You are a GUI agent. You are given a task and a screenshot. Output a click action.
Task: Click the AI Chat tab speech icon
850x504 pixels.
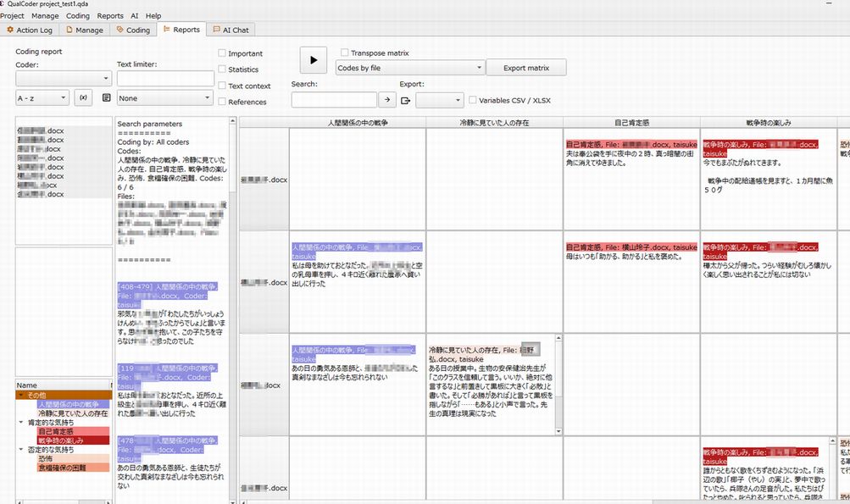pos(216,30)
